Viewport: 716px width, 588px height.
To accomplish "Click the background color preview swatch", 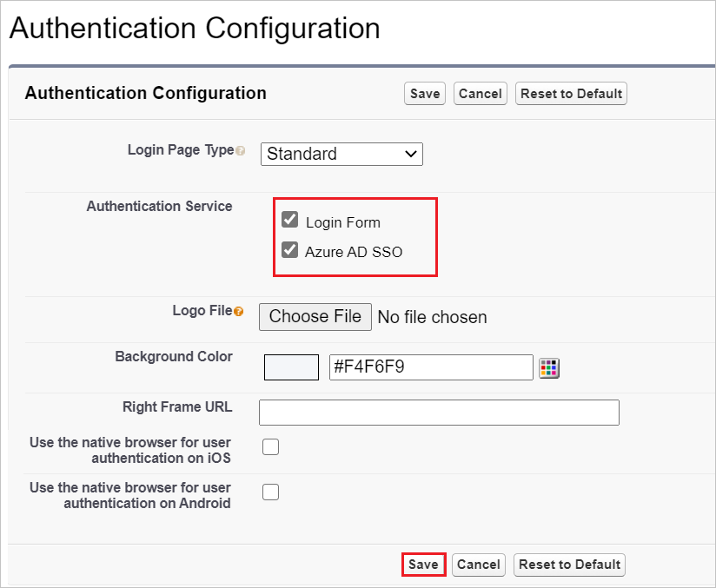I will [x=291, y=367].
